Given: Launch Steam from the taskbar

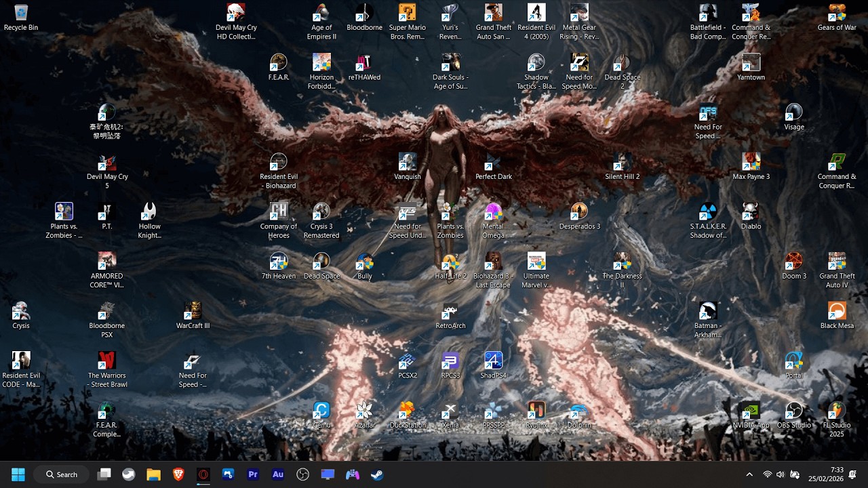Looking at the screenshot, I should (377, 474).
